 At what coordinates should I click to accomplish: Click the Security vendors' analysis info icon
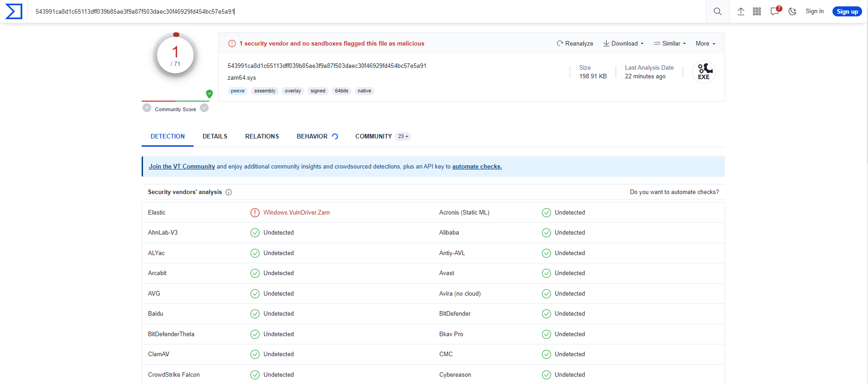coord(229,192)
